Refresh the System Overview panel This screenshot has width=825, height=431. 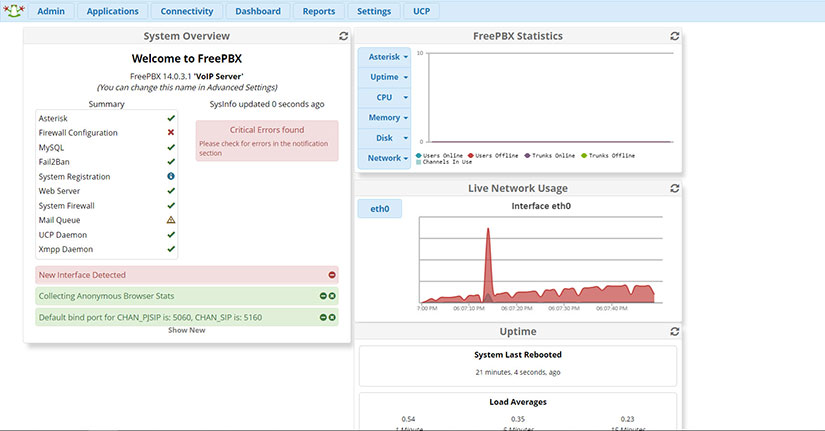(x=344, y=36)
